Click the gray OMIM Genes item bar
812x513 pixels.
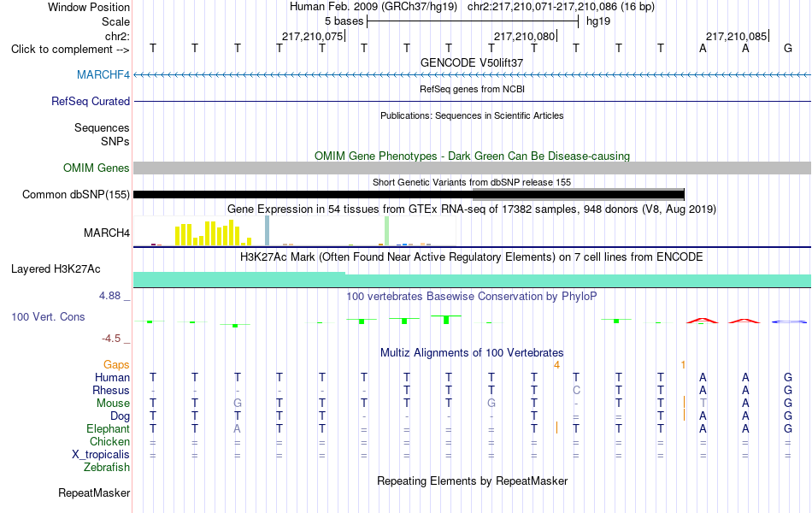[x=472, y=168]
